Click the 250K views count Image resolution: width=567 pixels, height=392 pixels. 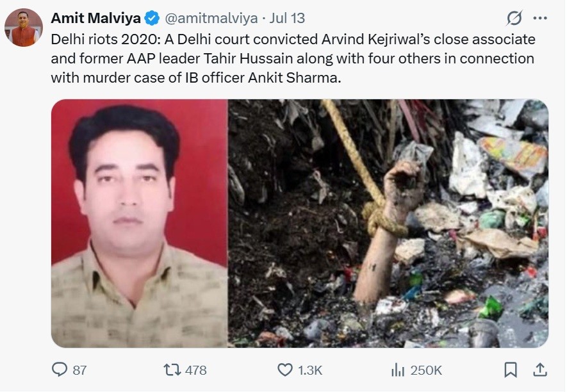(426, 370)
